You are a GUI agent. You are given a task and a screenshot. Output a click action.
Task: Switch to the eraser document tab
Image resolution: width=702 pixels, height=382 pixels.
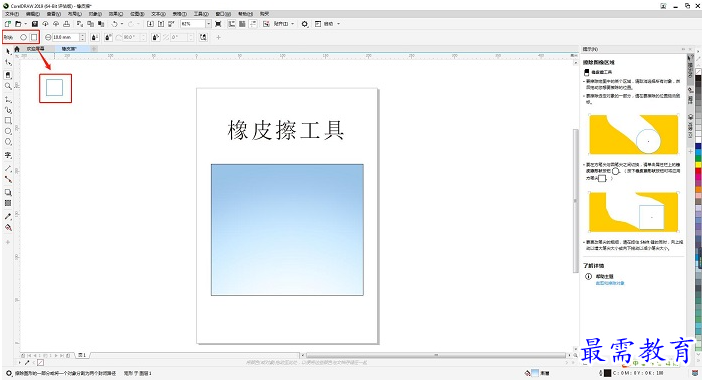coord(69,48)
